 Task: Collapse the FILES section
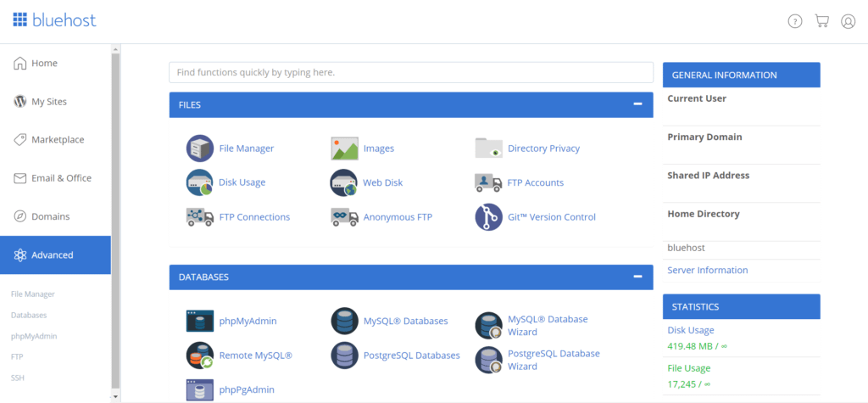click(637, 104)
